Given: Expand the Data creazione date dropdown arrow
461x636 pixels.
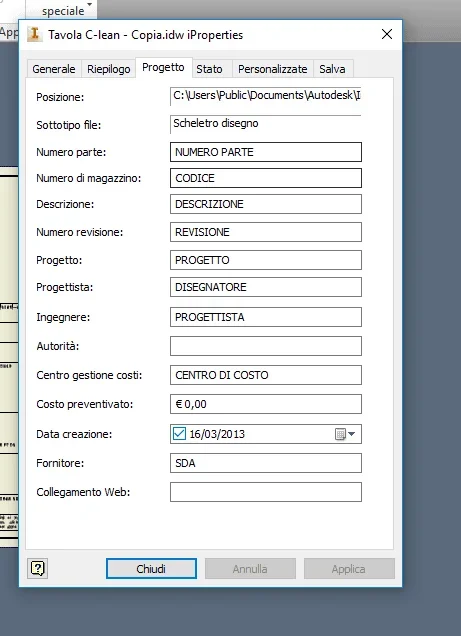Looking at the screenshot, I should click(x=352, y=434).
